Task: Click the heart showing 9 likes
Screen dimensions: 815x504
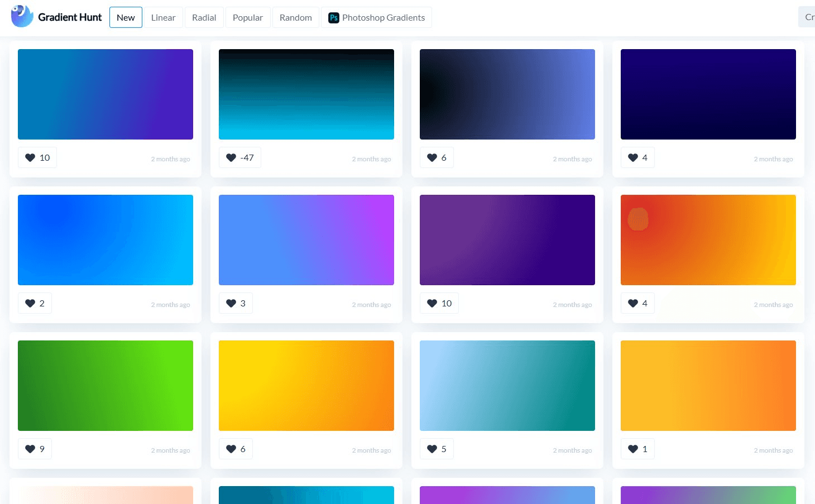Action: [x=35, y=449]
